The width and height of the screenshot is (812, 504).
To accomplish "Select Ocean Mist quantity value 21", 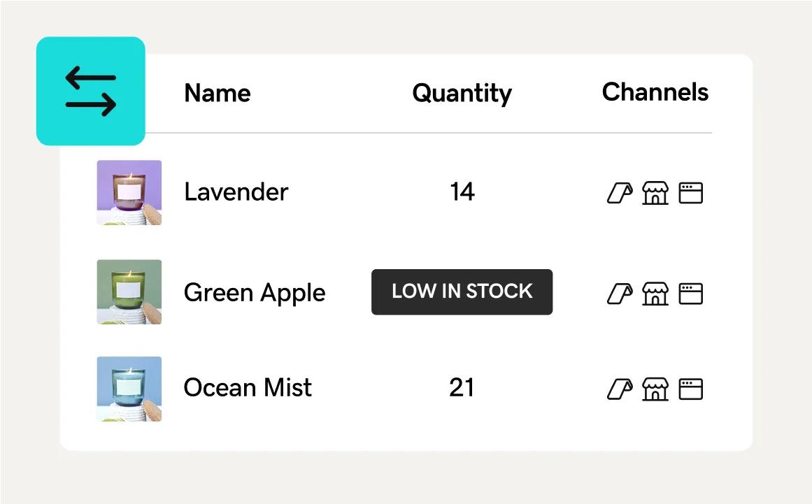I will [462, 388].
